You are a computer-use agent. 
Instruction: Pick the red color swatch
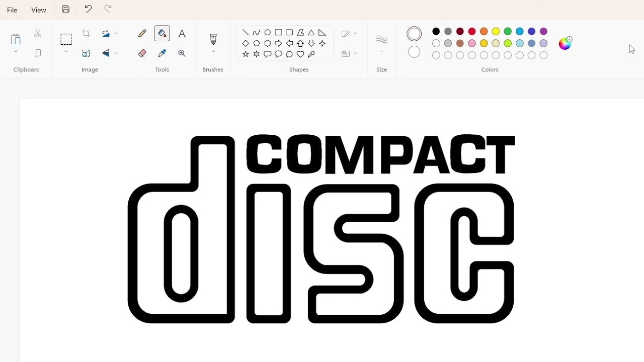pyautogui.click(x=472, y=32)
